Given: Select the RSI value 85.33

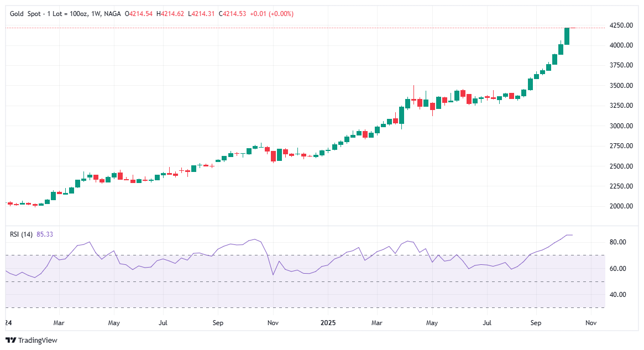Looking at the screenshot, I should [45, 234].
